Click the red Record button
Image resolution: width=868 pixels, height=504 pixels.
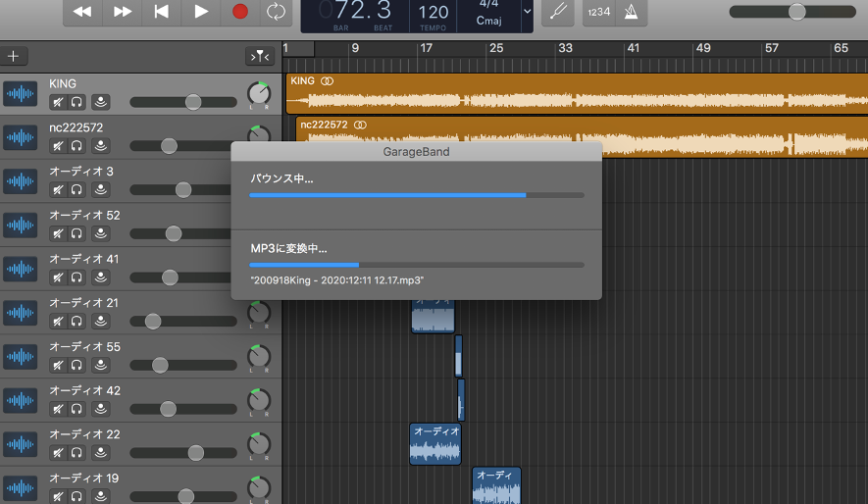[240, 12]
